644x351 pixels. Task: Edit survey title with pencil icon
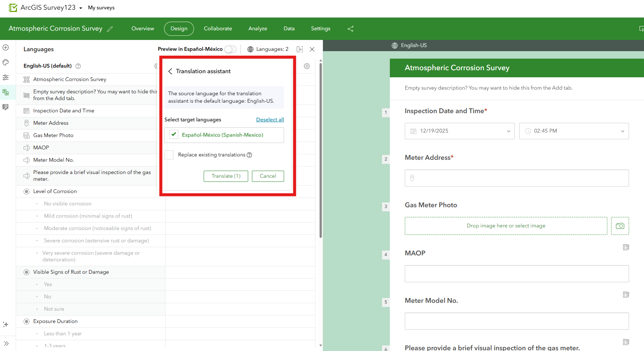[x=110, y=29]
